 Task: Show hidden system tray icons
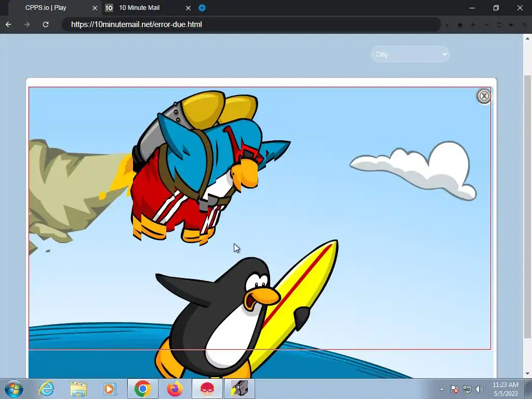click(442, 389)
